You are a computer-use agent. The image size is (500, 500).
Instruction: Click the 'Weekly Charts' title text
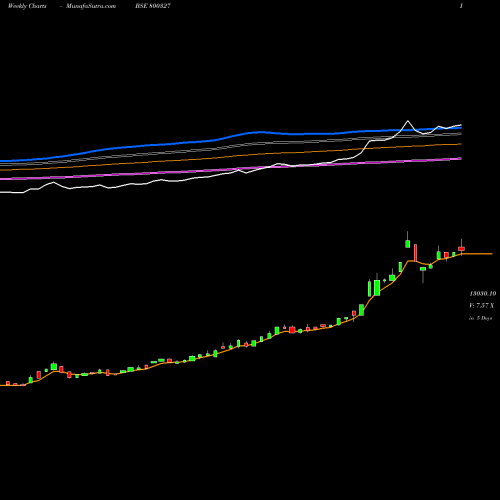(27, 6)
